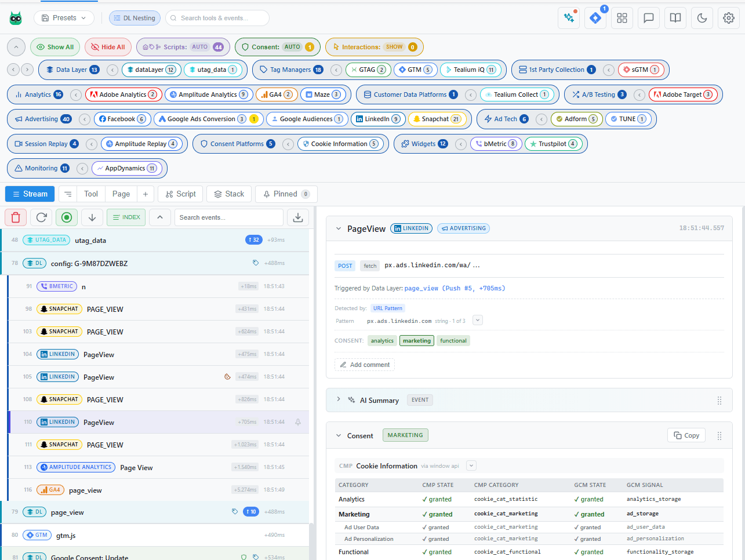Toggle dark mode moon icon
This screenshot has height=560, width=745.
[702, 18]
